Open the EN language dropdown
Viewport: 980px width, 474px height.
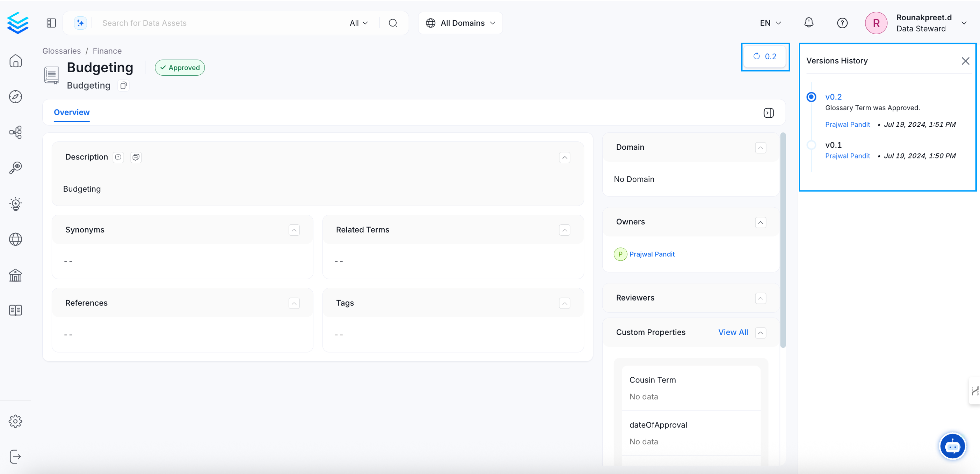(770, 23)
